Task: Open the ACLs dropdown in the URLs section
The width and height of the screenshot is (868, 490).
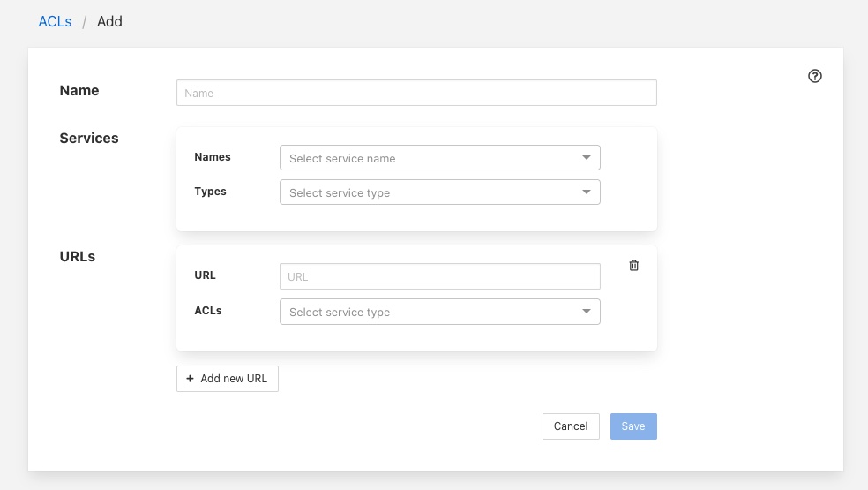Action: pos(432,312)
